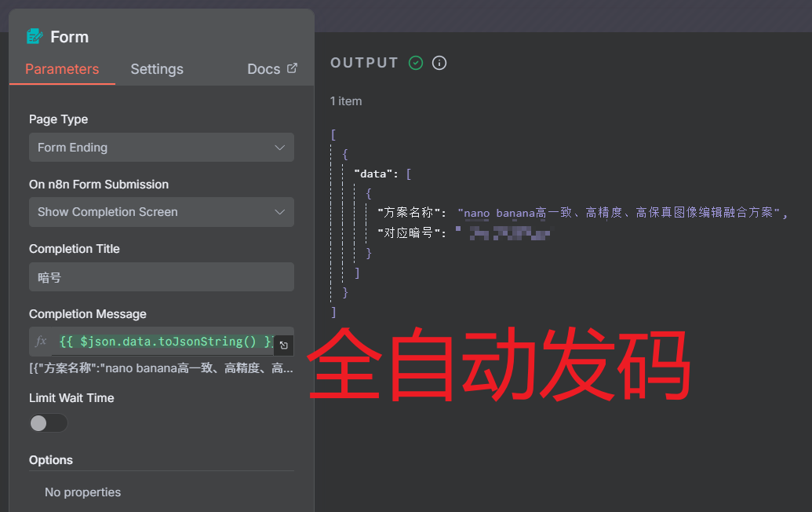Viewport: 812px width, 512px height.
Task: Click the fx expression icon
Action: click(42, 342)
